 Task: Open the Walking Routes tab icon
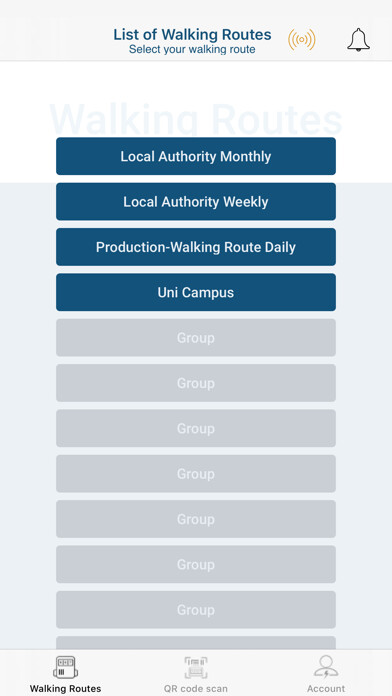[65, 668]
